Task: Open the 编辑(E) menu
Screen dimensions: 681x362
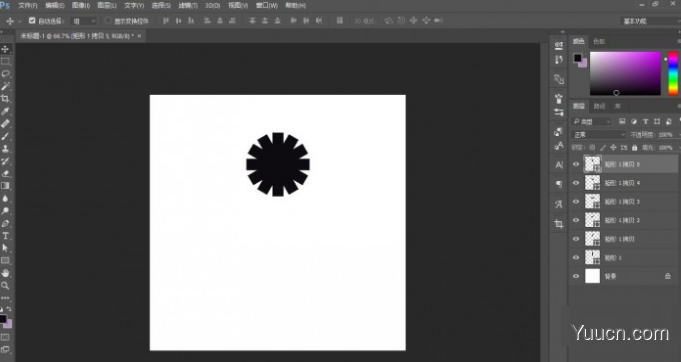Action: pyautogui.click(x=55, y=6)
